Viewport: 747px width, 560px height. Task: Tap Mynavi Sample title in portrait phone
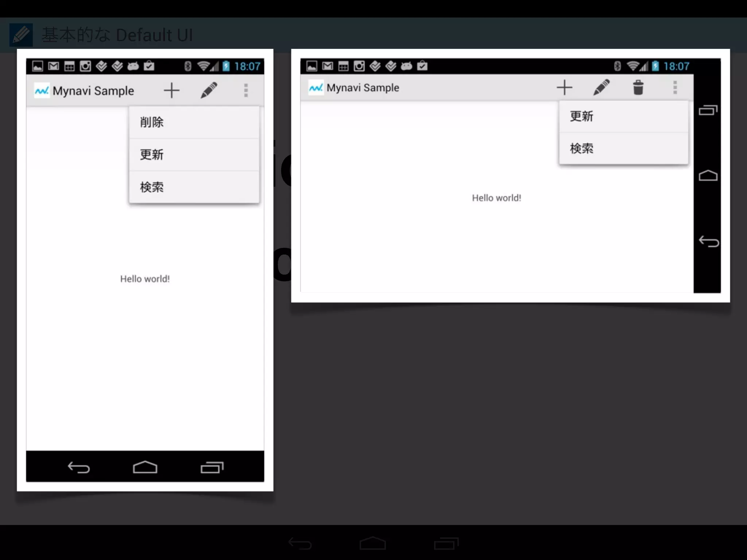tap(93, 91)
